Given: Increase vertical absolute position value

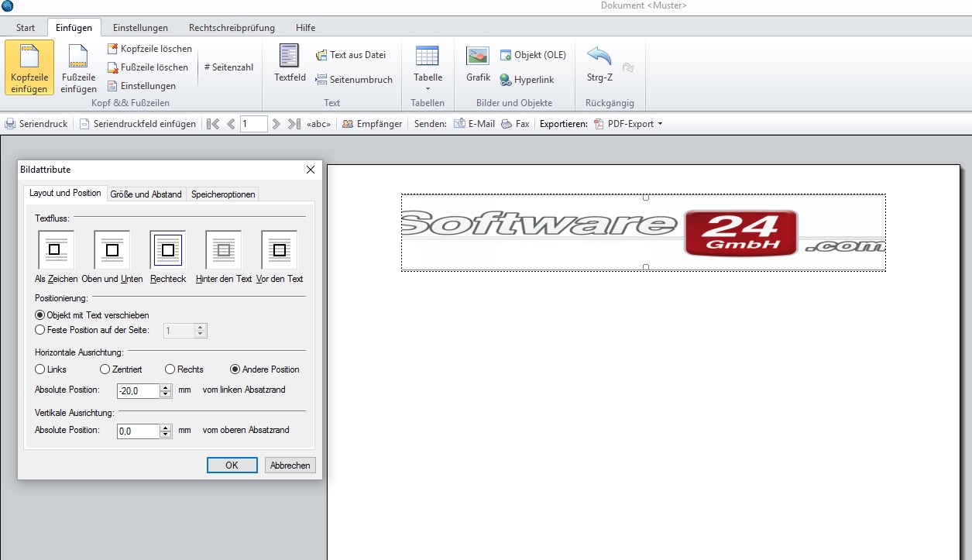Looking at the screenshot, I should coord(166,428).
